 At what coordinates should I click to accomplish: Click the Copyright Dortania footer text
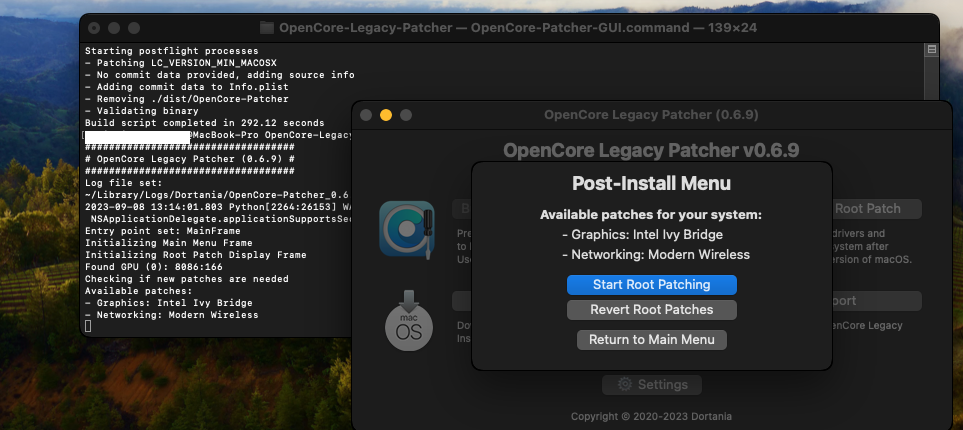(651, 416)
